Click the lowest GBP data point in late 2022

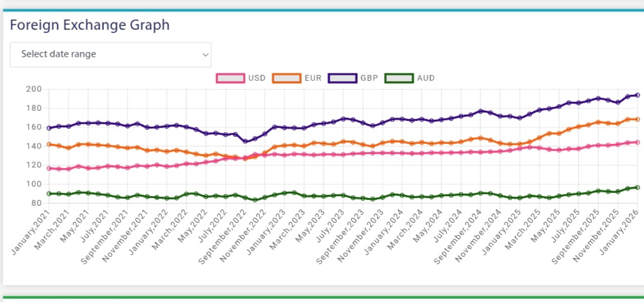point(245,141)
